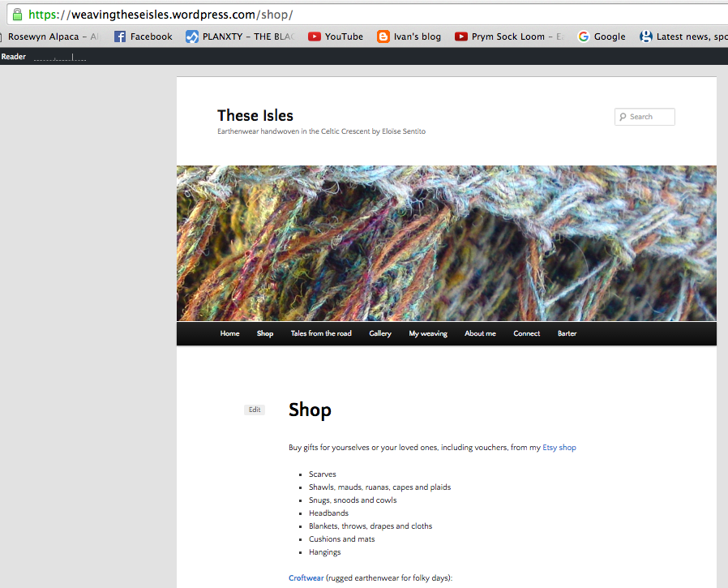The width and height of the screenshot is (728, 588).
Task: Open the PLANXTY bookmark
Action: 239,36
